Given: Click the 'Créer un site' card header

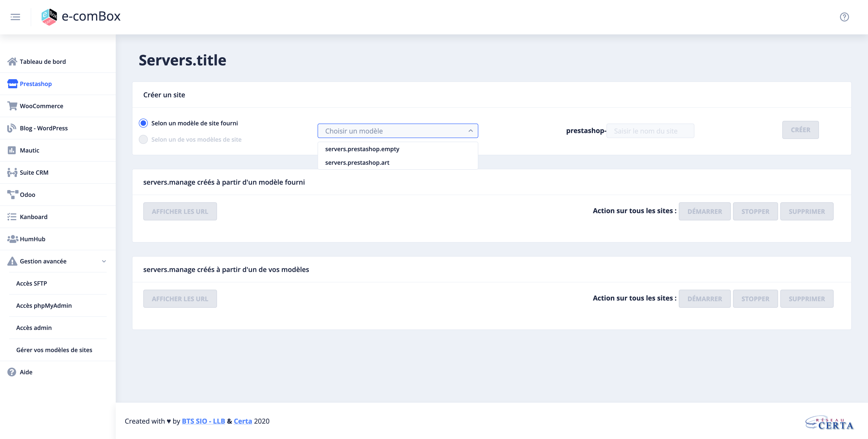Looking at the screenshot, I should 164,95.
